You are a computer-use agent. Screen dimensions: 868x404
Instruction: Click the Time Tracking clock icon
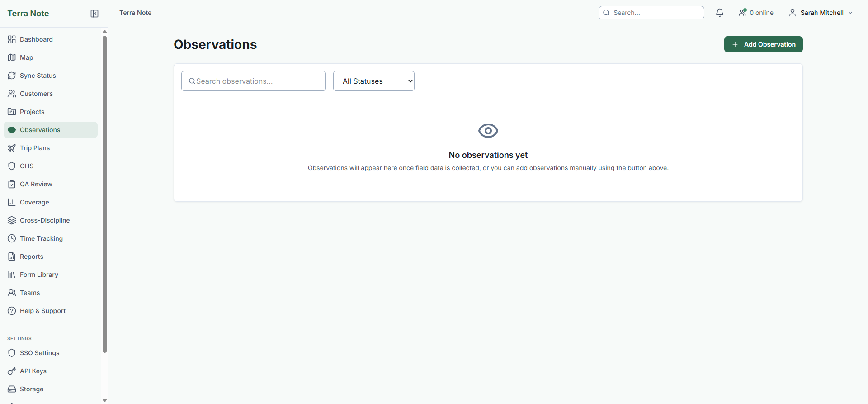click(12, 238)
